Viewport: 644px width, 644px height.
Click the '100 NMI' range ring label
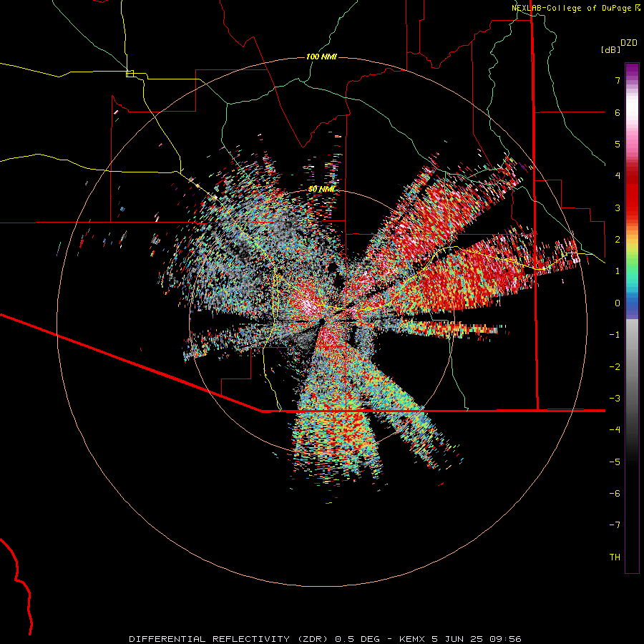click(x=321, y=57)
